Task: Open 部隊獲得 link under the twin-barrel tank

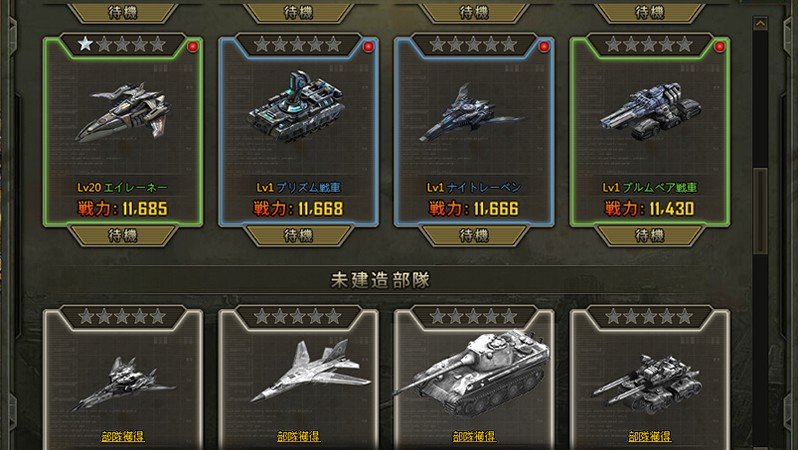Action: tap(649, 437)
